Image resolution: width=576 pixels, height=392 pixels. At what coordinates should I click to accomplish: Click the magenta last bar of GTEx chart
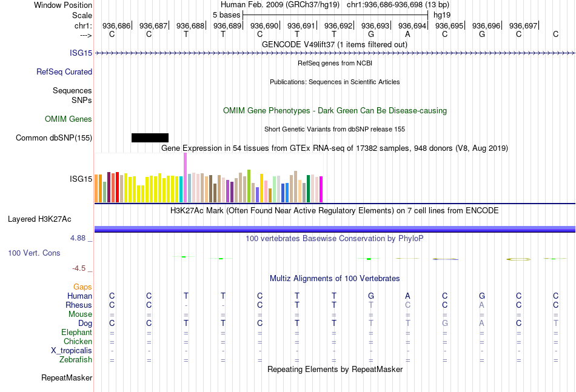[321, 190]
